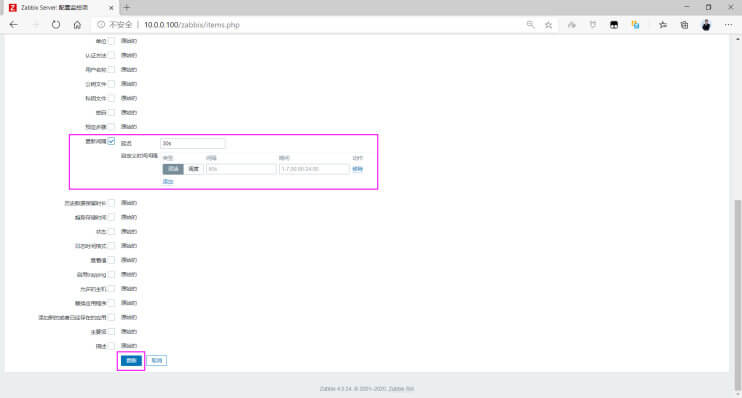This screenshot has width=742, height=398.
Task: Tick the master item checkbox
Action: tap(111, 332)
